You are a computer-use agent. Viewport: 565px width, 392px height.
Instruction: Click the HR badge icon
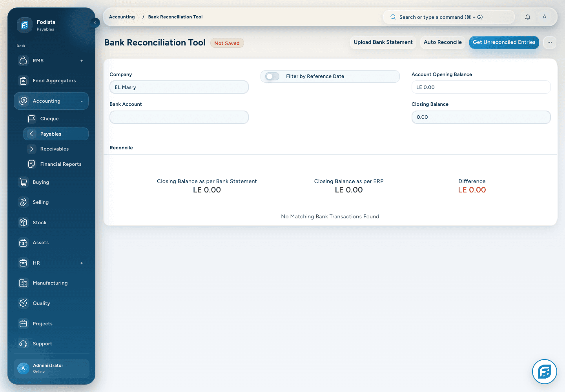[24, 263]
